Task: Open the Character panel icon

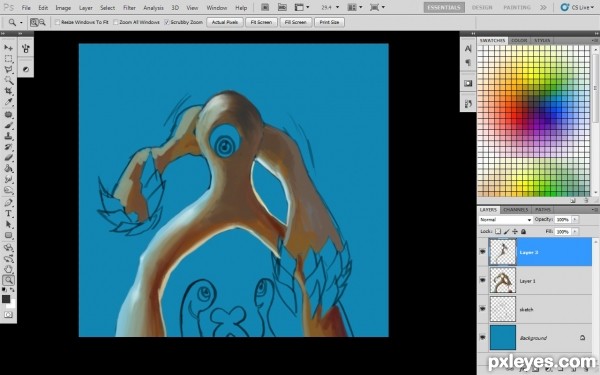Action: [x=468, y=49]
